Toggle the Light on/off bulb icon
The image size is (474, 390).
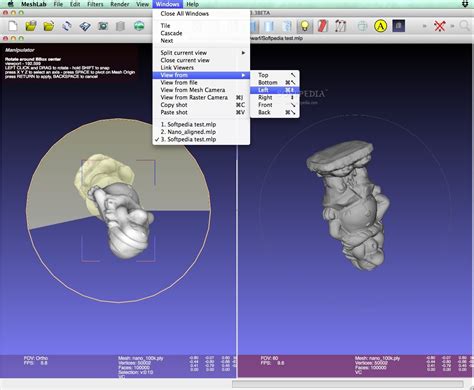click(x=305, y=26)
